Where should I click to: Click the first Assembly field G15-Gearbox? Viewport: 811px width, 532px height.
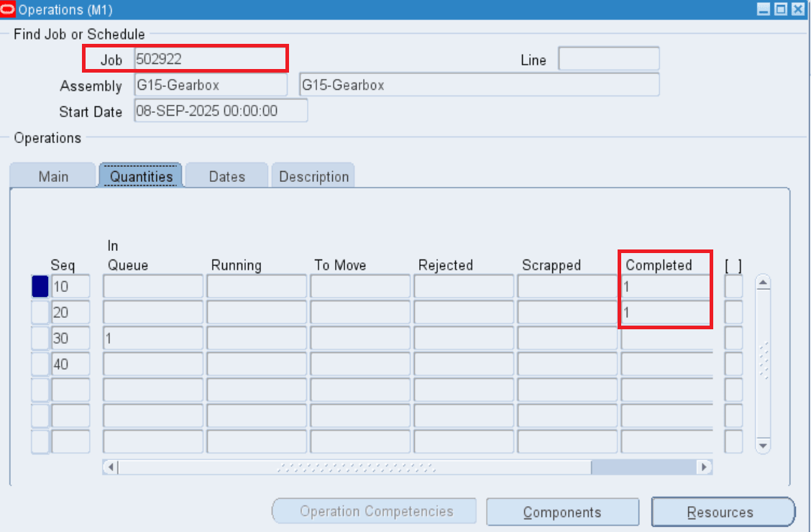tap(211, 85)
